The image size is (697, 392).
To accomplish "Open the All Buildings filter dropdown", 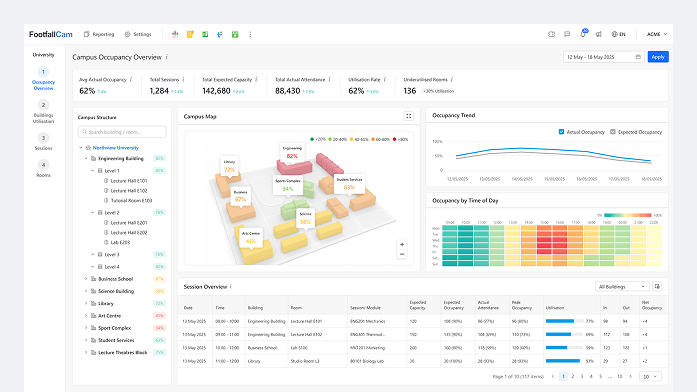I will 622,287.
